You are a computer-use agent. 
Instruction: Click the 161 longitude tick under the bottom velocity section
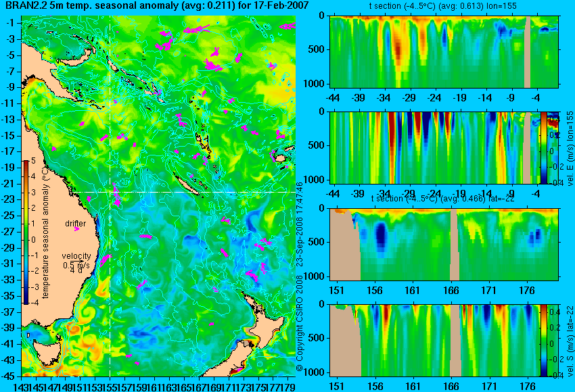click(413, 386)
